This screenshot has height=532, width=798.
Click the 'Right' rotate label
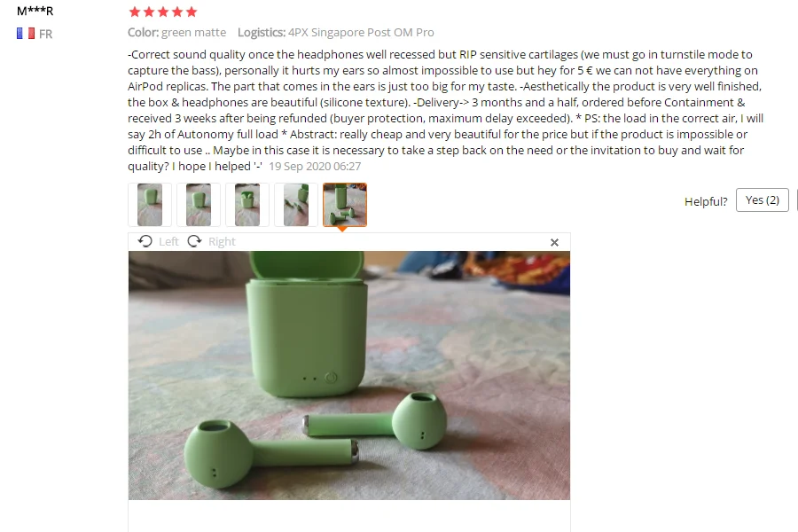tap(222, 241)
